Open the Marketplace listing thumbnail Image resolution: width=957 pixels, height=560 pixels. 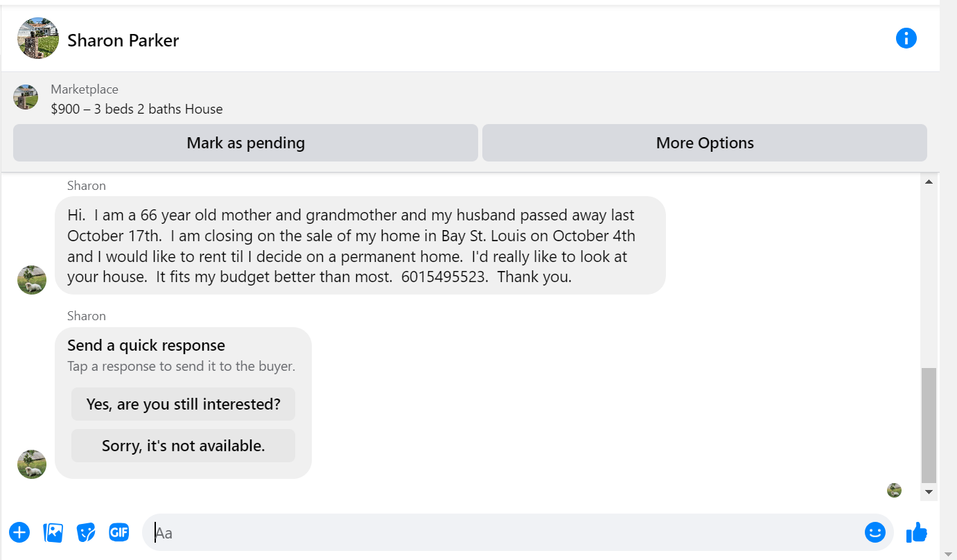[x=26, y=97]
